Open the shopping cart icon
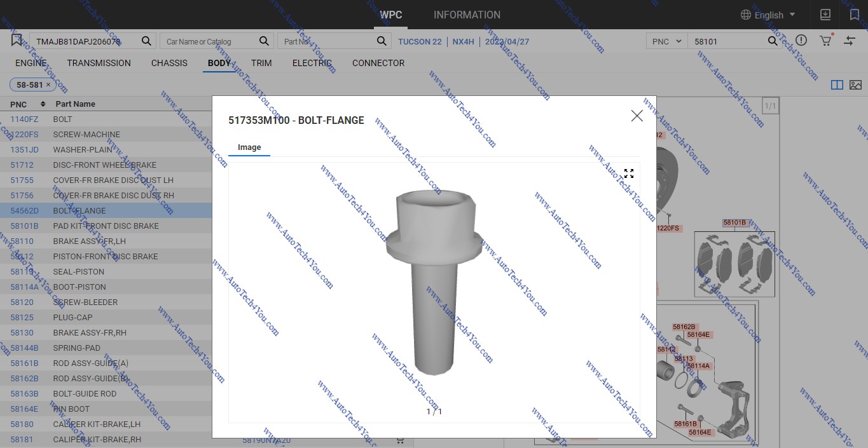Image resolution: width=868 pixels, height=448 pixels. 825,41
